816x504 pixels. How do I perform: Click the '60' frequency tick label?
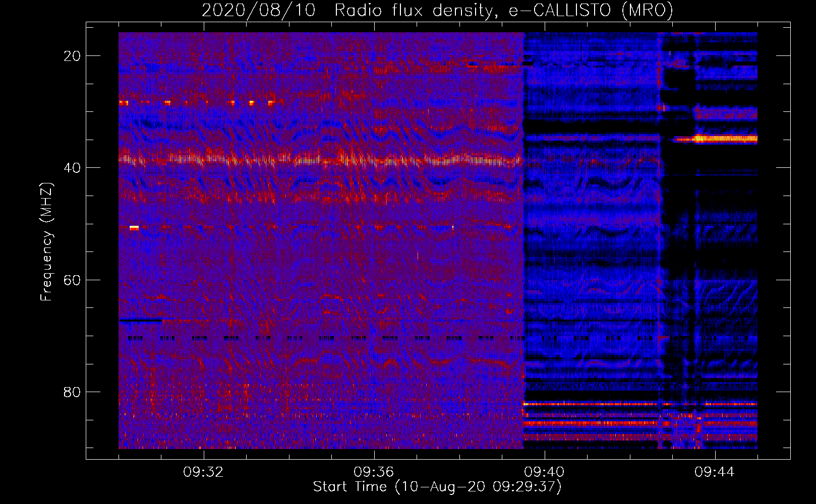coord(72,280)
